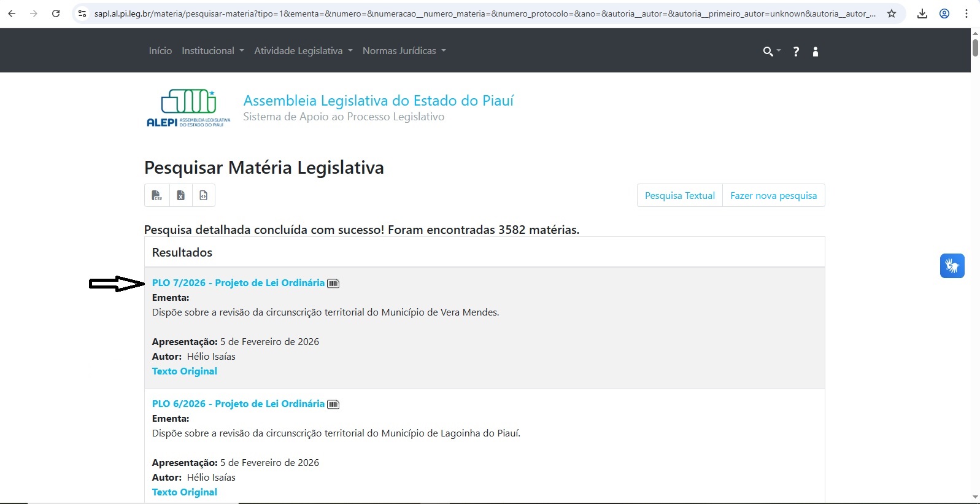Click the barcode icon beside PLO 6/2026
Screen dimensions: 980x504
click(x=333, y=405)
